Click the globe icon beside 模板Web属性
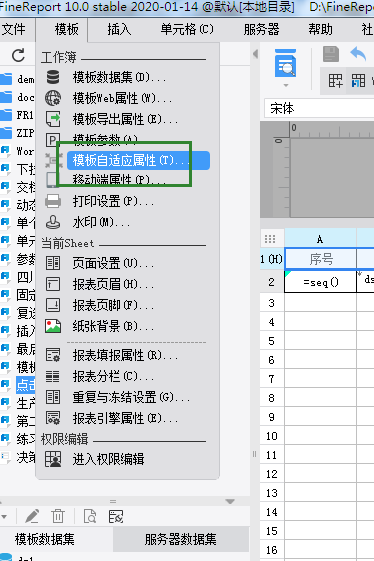The image size is (374, 561). pos(53,98)
